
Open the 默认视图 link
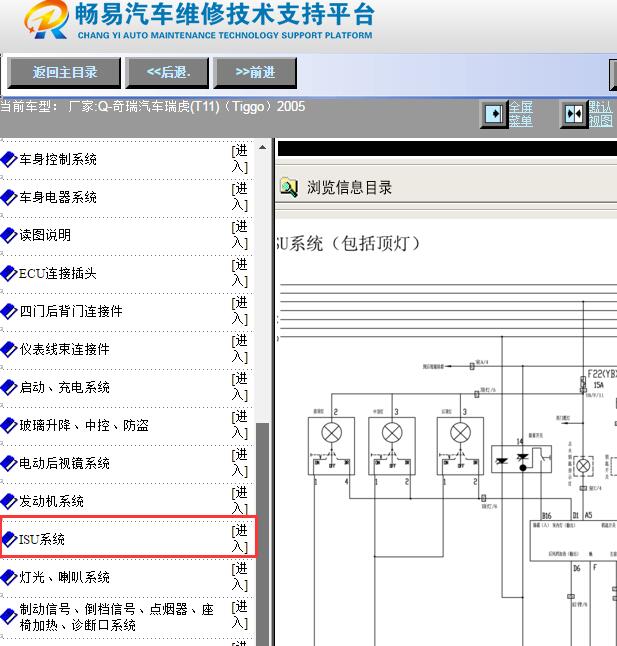pyautogui.click(x=600, y=114)
